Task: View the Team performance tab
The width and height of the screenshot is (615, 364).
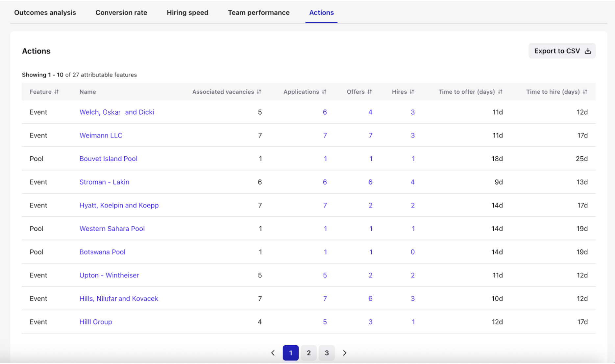Action: tap(259, 12)
